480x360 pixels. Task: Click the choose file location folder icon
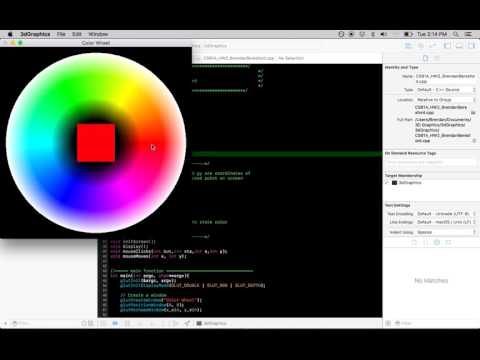[473, 113]
